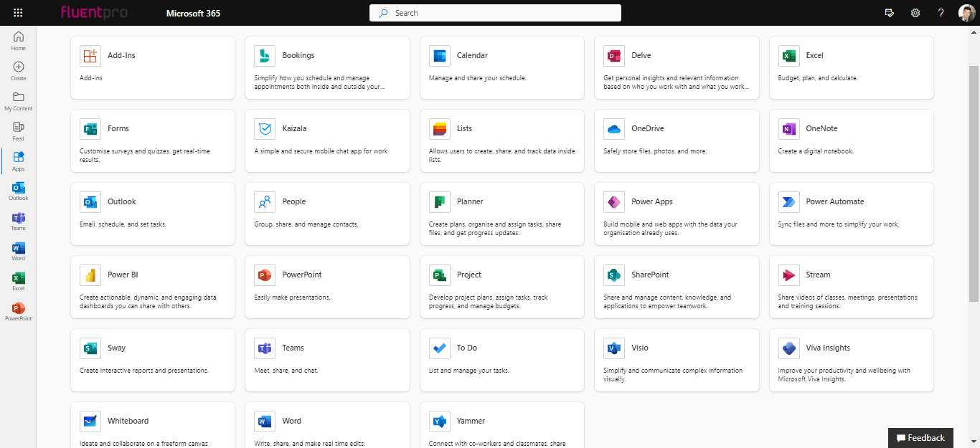Click the vertical scrollbar thumb
Image resolution: width=980 pixels, height=448 pixels.
click(974, 183)
